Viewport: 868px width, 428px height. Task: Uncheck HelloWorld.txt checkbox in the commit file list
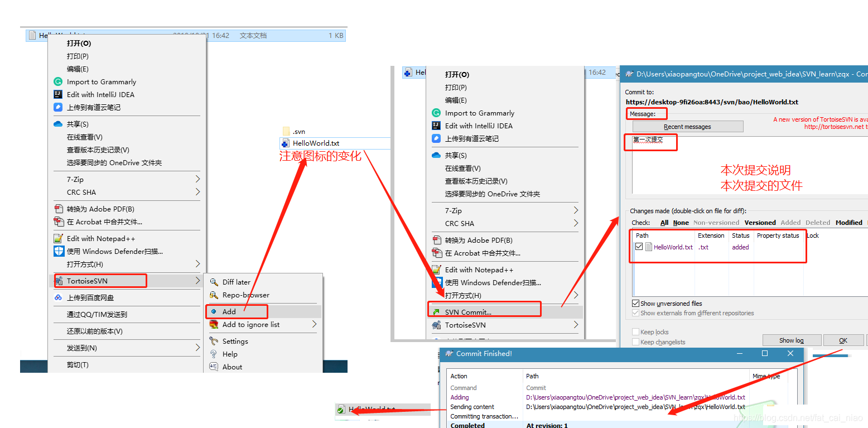tap(639, 247)
